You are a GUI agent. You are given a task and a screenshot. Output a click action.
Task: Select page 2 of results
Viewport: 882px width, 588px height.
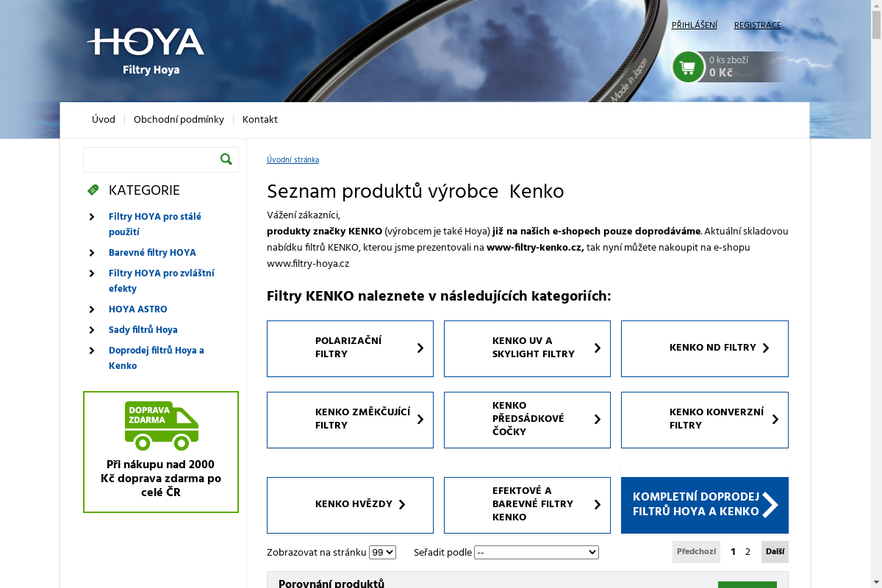click(747, 551)
